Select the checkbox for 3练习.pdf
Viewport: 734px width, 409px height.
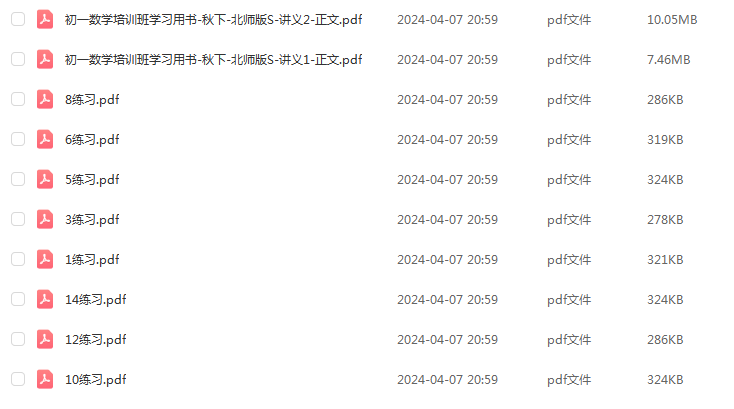(x=18, y=219)
